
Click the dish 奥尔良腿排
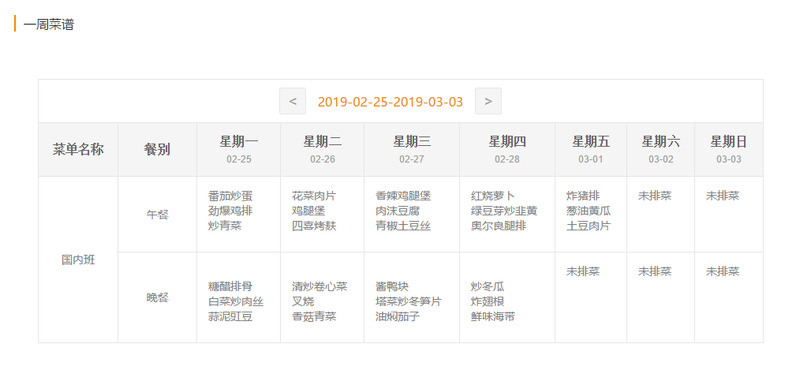(499, 226)
